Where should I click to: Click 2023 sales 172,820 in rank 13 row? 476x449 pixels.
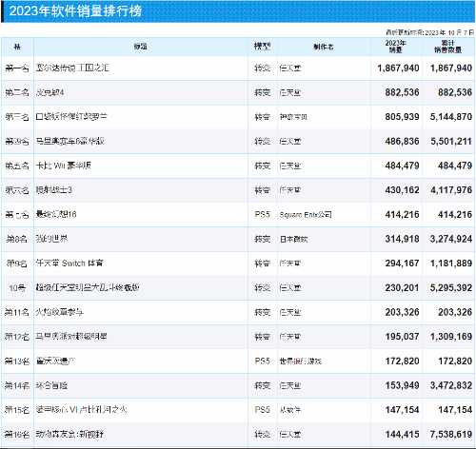[x=402, y=361]
